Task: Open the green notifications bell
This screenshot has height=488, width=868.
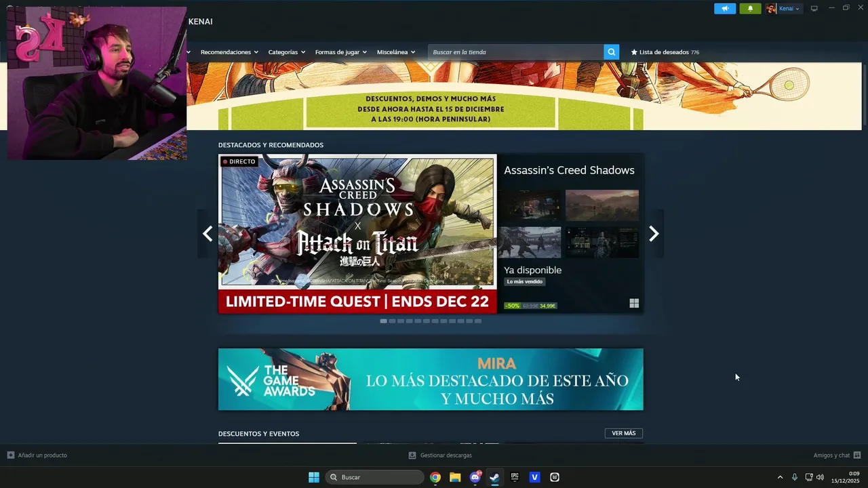Action: point(750,9)
